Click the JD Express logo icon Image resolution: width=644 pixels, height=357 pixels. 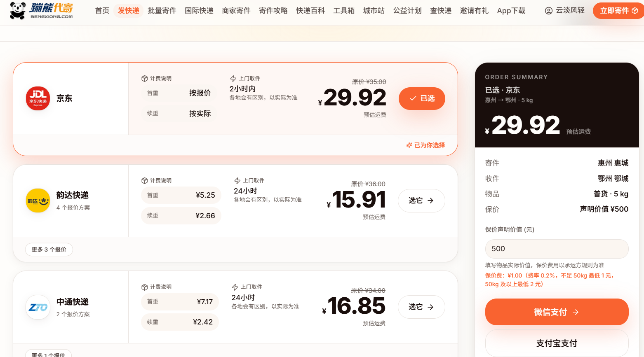pyautogui.click(x=38, y=98)
